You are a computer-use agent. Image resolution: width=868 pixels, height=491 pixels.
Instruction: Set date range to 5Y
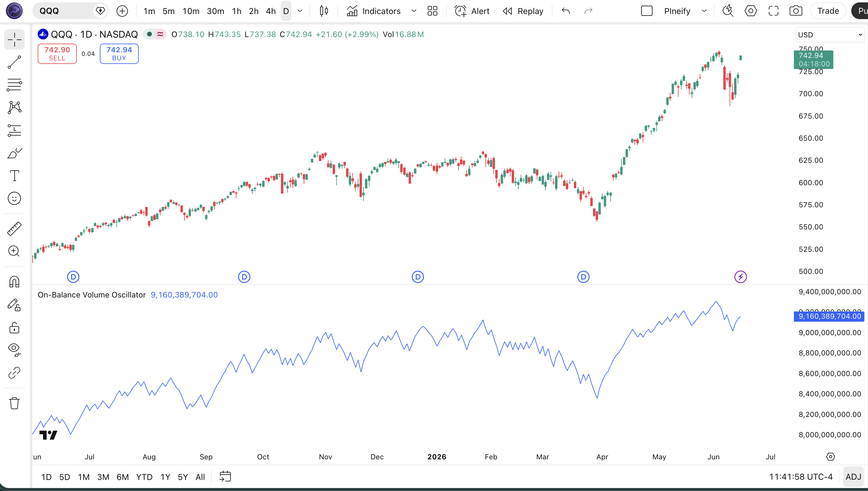tap(183, 477)
